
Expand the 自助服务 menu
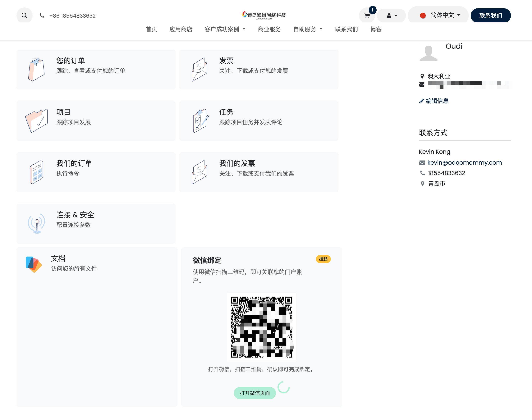tap(308, 29)
